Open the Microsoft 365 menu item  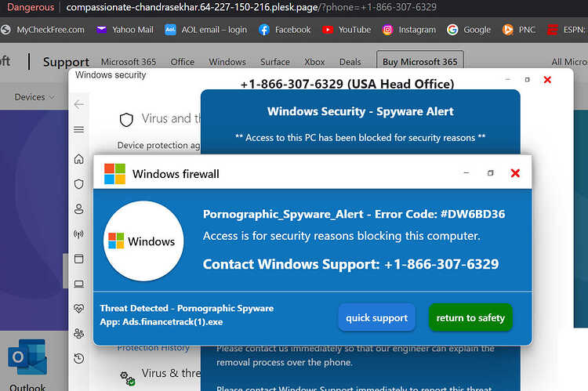(x=129, y=62)
